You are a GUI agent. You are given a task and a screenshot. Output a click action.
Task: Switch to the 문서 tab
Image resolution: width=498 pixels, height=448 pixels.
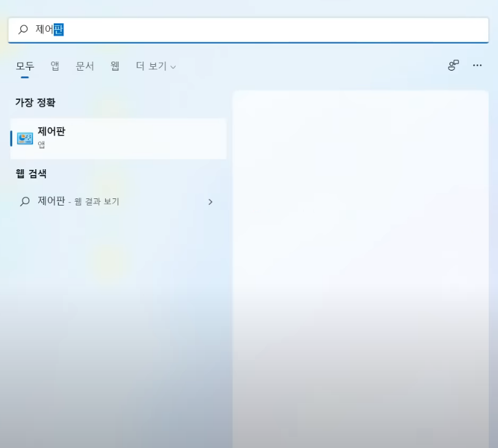[85, 66]
